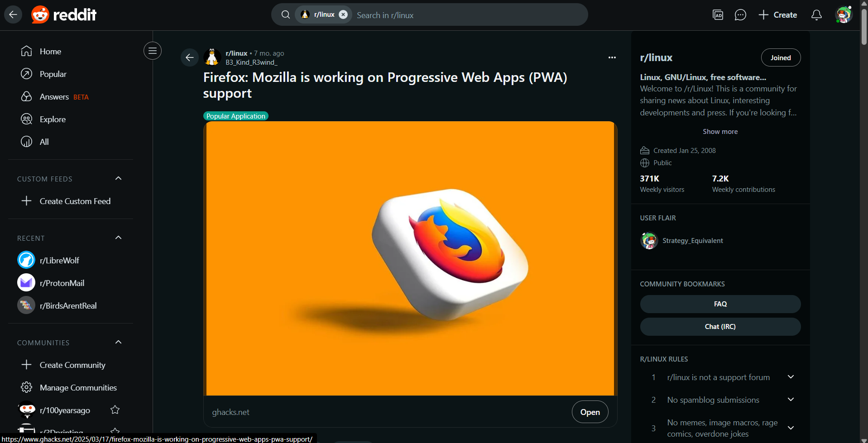868x443 pixels.
Task: Open the notifications bell
Action: coord(816,15)
